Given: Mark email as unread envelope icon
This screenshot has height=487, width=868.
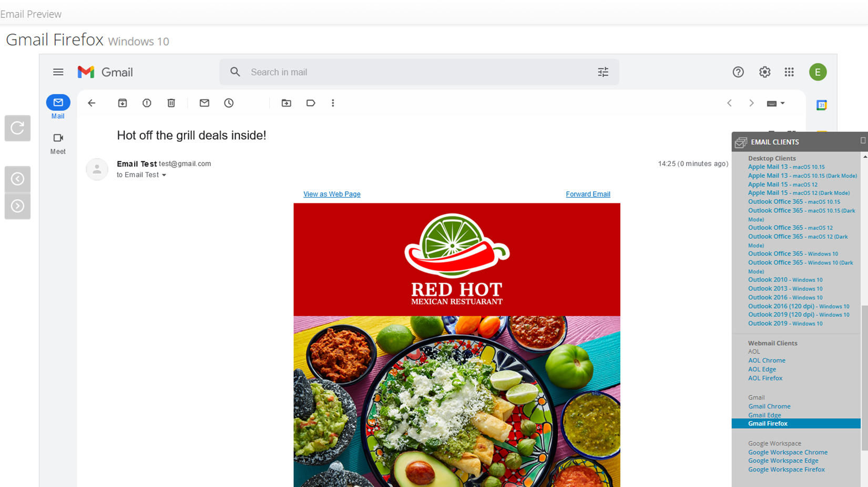Looking at the screenshot, I should [x=205, y=103].
